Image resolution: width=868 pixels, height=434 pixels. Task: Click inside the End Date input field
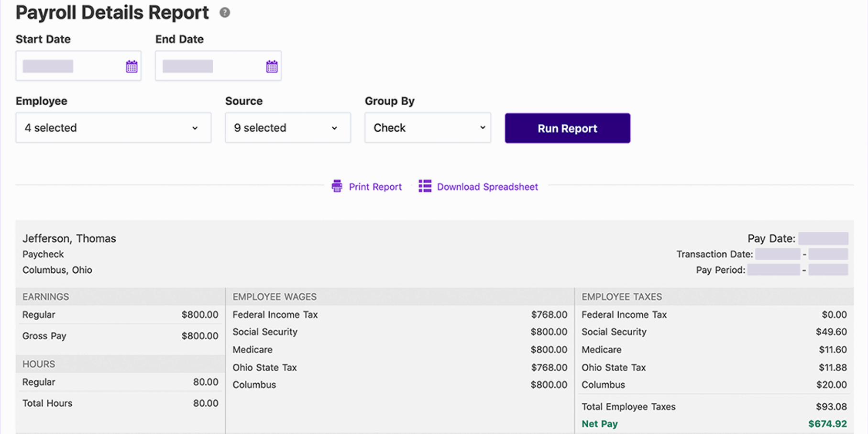(x=207, y=66)
